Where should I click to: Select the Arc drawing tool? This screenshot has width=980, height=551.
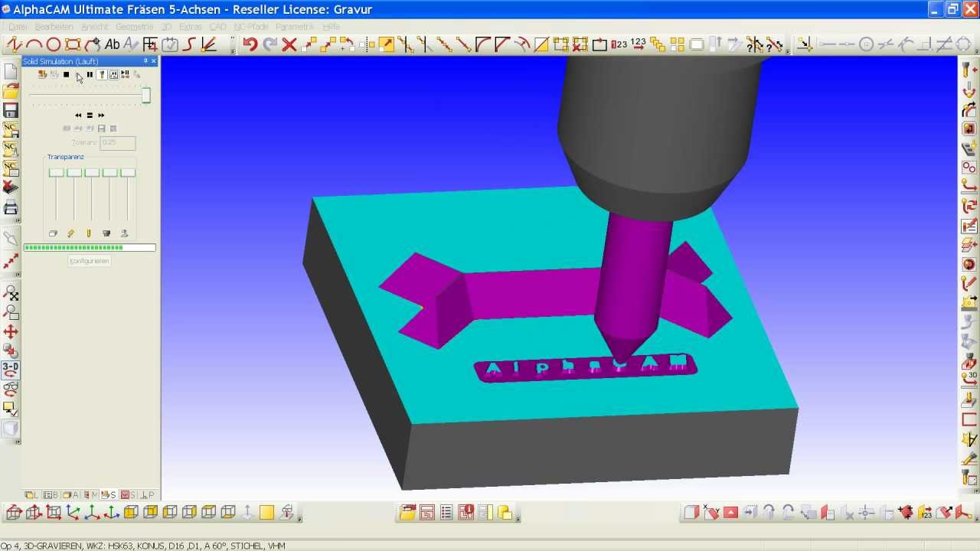(x=34, y=44)
